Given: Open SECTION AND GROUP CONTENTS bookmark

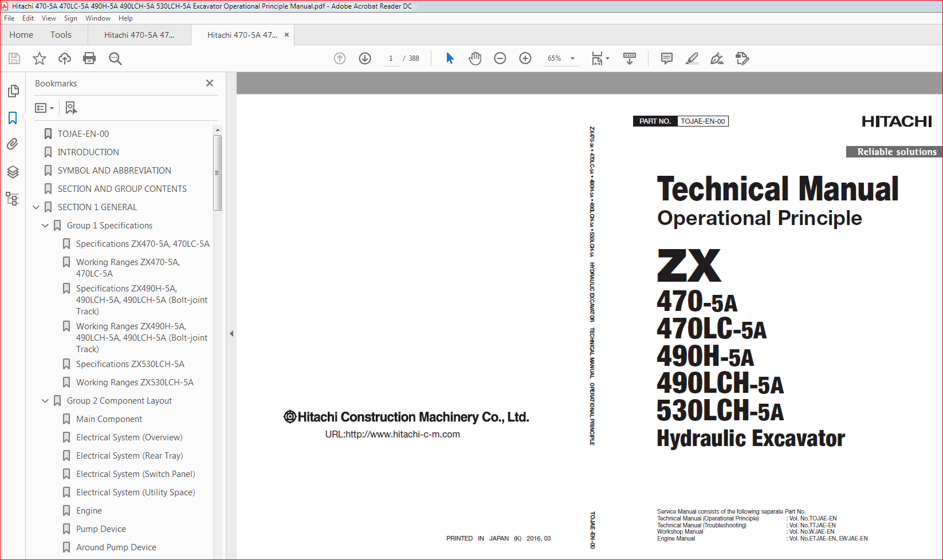Looking at the screenshot, I should pos(122,189).
